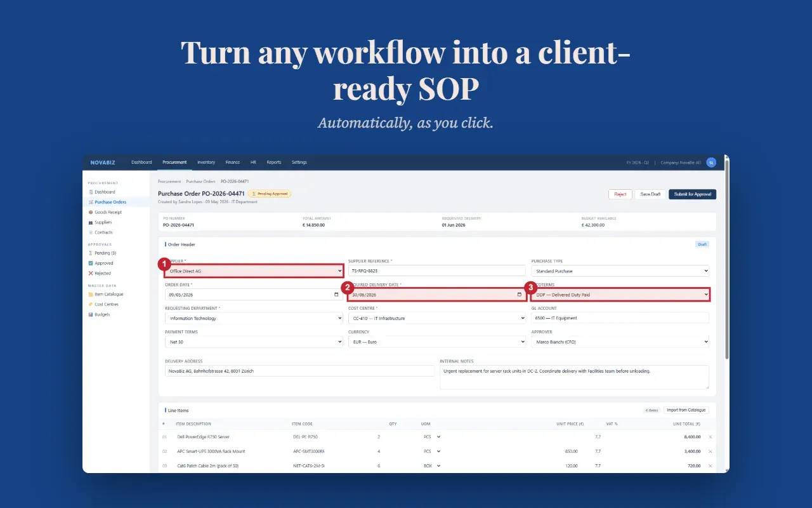Click the Reject button
Viewport: 812px width, 508px height.
(620, 194)
